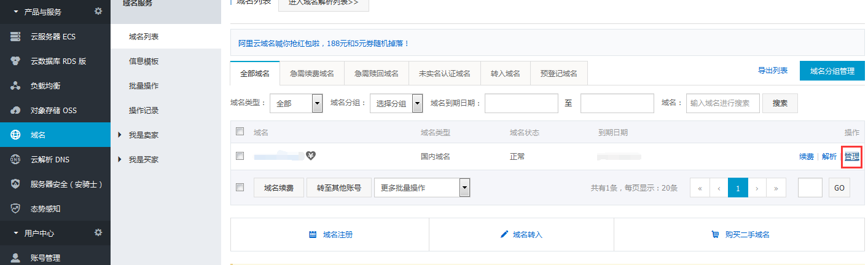Open the 更多批量操作 dropdown

click(422, 188)
